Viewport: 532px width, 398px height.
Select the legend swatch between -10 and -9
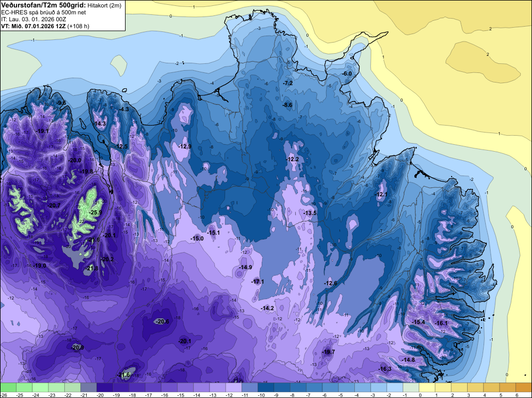coord(266,387)
